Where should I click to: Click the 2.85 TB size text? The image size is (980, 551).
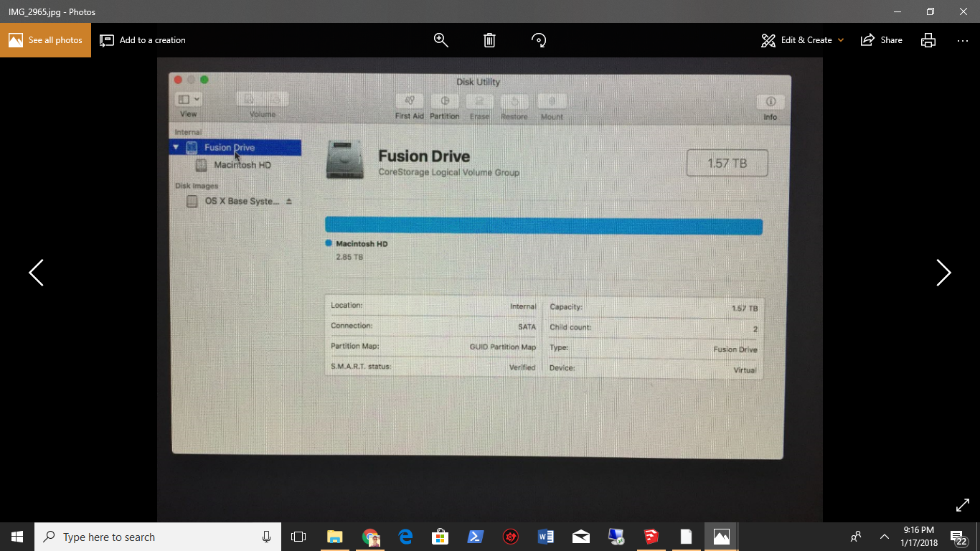pos(349,257)
